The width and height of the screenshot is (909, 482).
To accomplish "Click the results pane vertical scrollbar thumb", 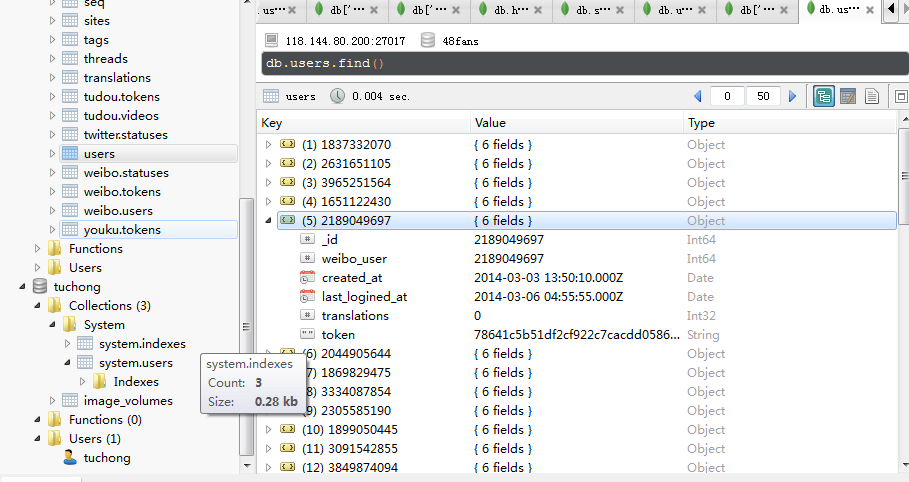I will tap(903, 176).
